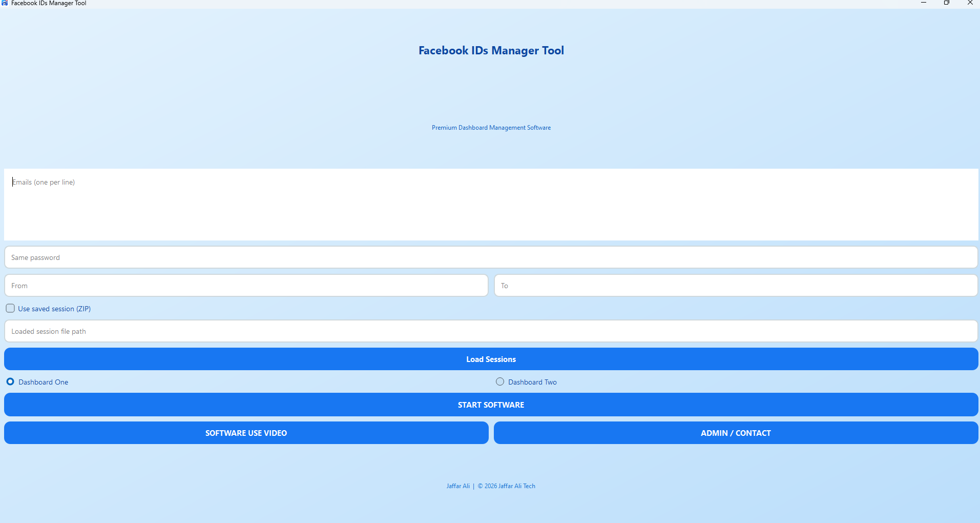Choose the Dashboard Two radio option
This screenshot has width=980, height=523.
[500, 382]
